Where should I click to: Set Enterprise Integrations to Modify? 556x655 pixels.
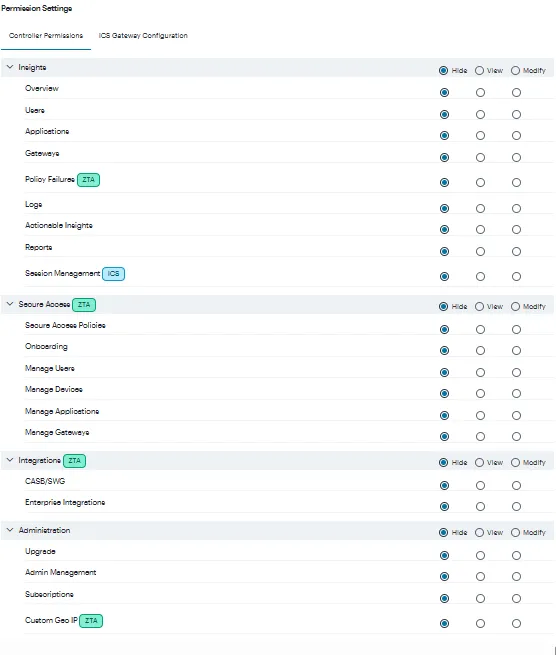516,507
